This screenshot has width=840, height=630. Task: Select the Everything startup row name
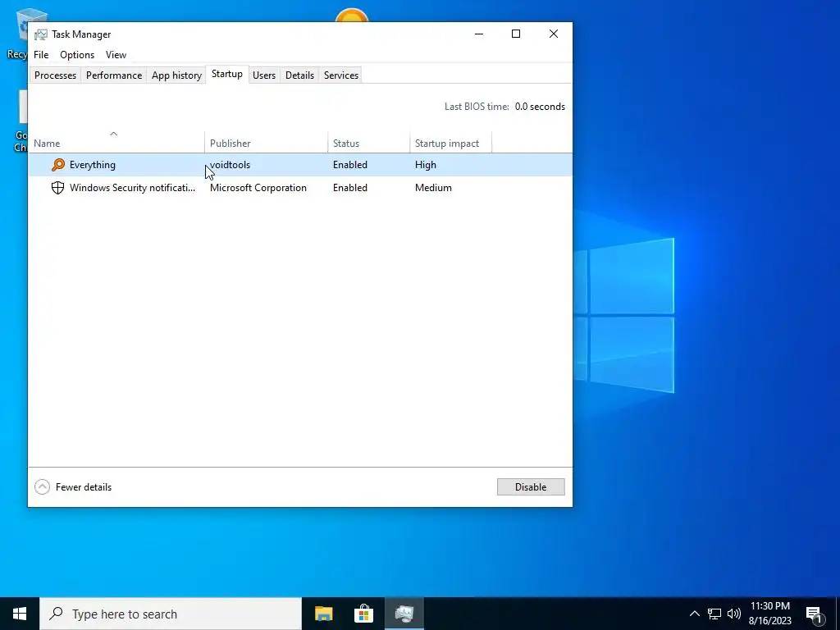[x=93, y=164]
